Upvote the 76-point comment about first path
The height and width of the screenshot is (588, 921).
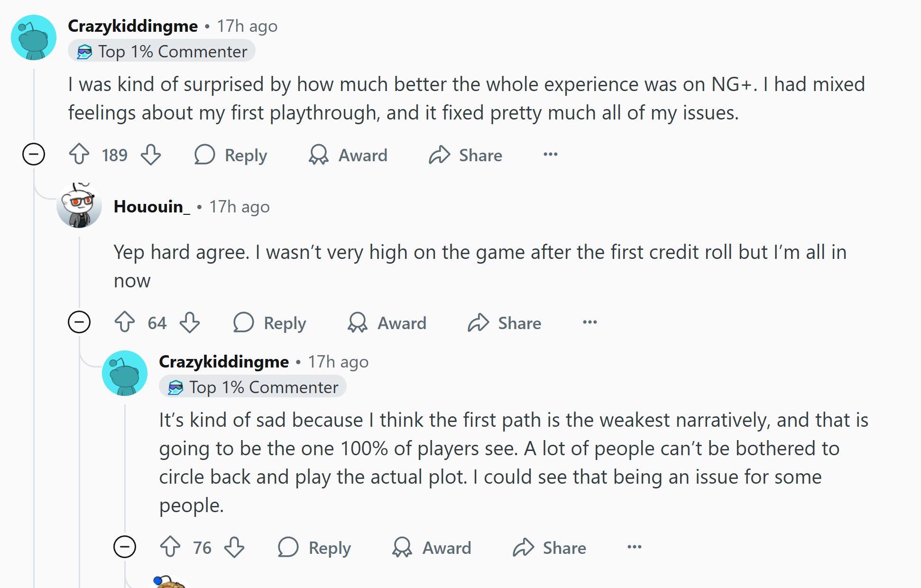170,547
